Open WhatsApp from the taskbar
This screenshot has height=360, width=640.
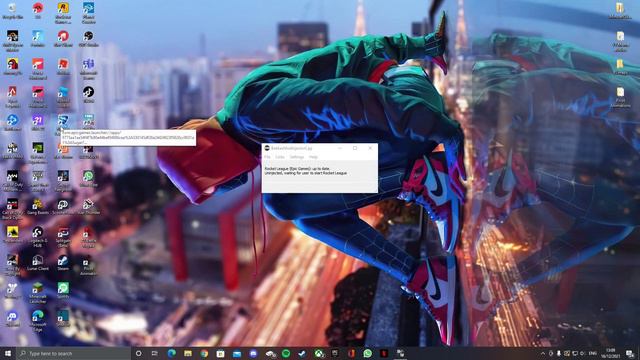pyautogui.click(x=367, y=353)
